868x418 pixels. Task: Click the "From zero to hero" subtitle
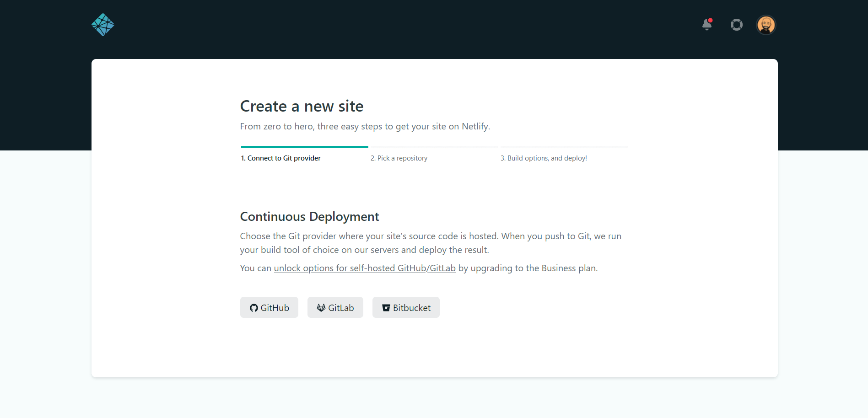[365, 126]
